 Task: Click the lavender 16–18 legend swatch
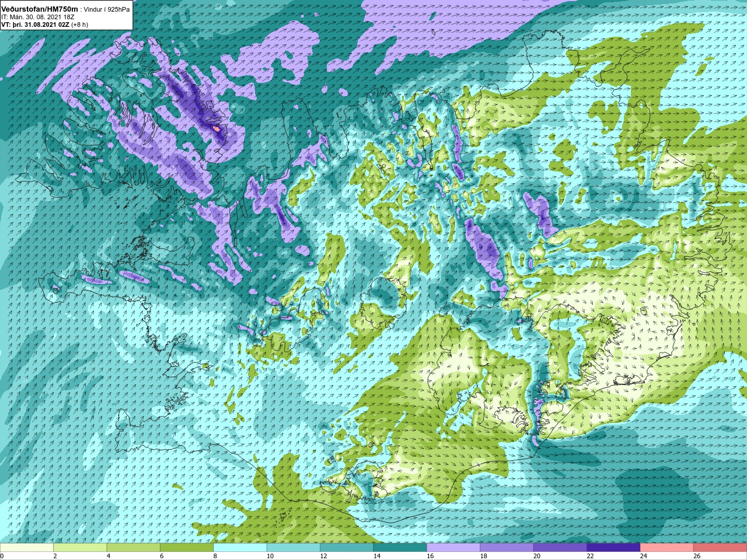453,548
